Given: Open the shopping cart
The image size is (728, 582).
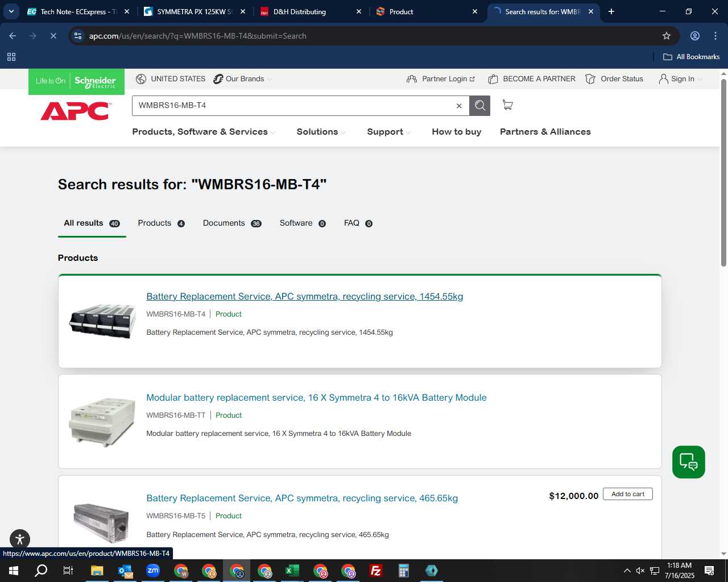Looking at the screenshot, I should click(x=507, y=105).
